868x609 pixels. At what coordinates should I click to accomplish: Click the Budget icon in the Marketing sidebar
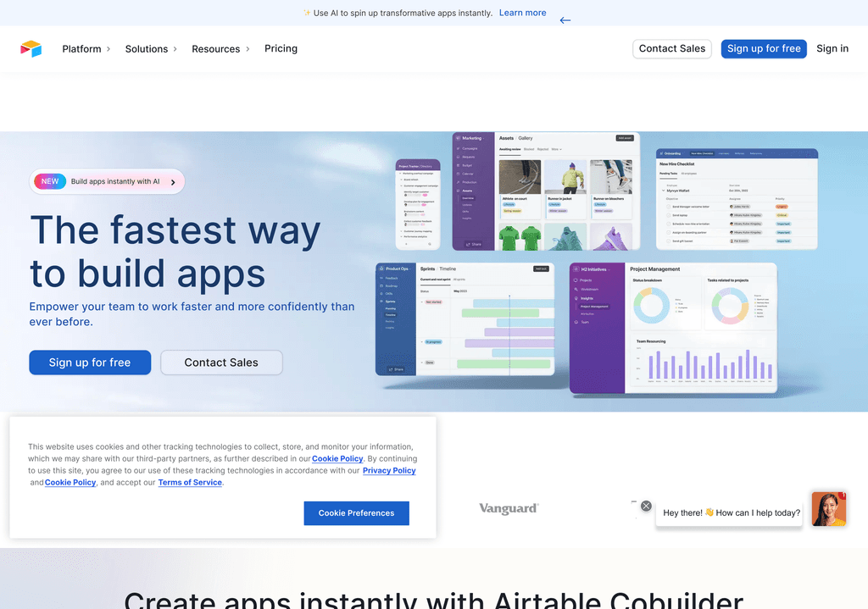coord(458,165)
